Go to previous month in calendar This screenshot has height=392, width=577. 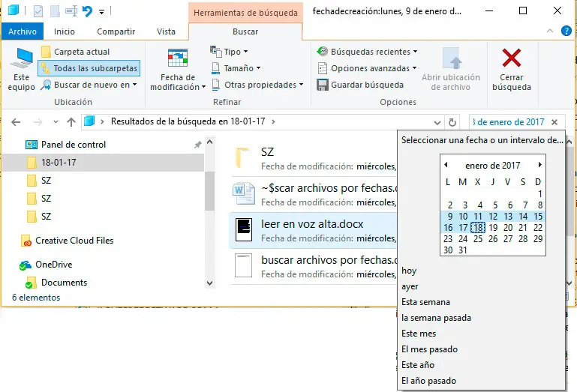(x=446, y=165)
